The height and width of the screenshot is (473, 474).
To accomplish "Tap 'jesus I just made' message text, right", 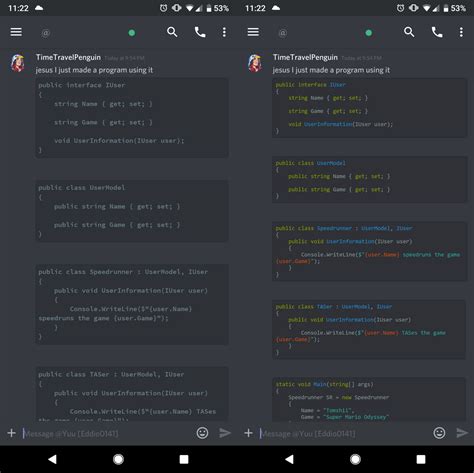I will pyautogui.click(x=331, y=70).
